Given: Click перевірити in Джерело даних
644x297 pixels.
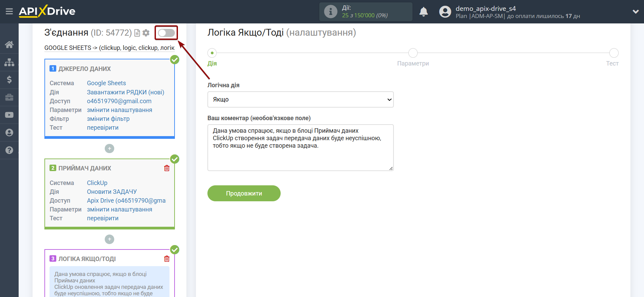Looking at the screenshot, I should [103, 128].
